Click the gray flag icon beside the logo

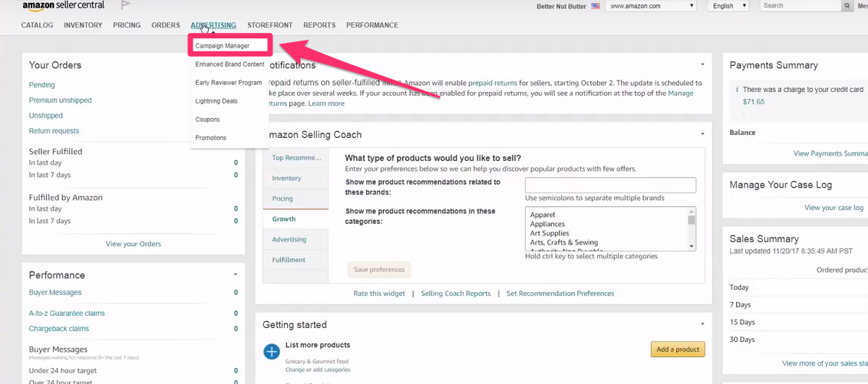[125, 5]
